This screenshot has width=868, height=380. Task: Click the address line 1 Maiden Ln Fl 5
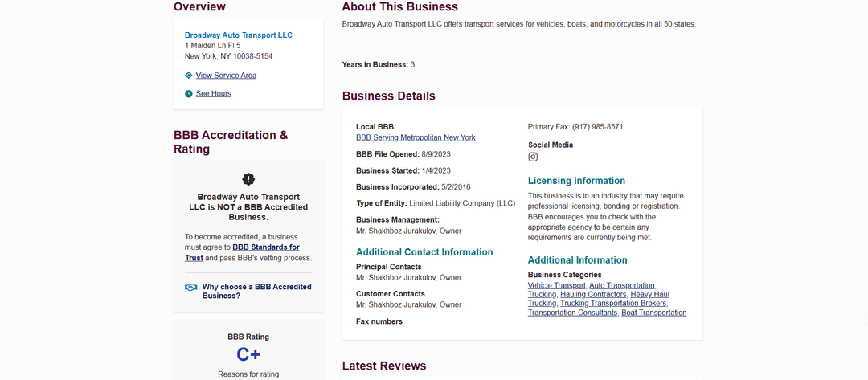click(x=212, y=46)
